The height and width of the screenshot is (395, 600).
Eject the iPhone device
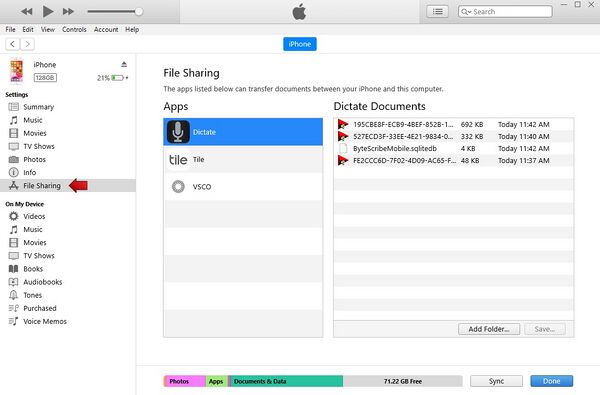click(x=124, y=64)
